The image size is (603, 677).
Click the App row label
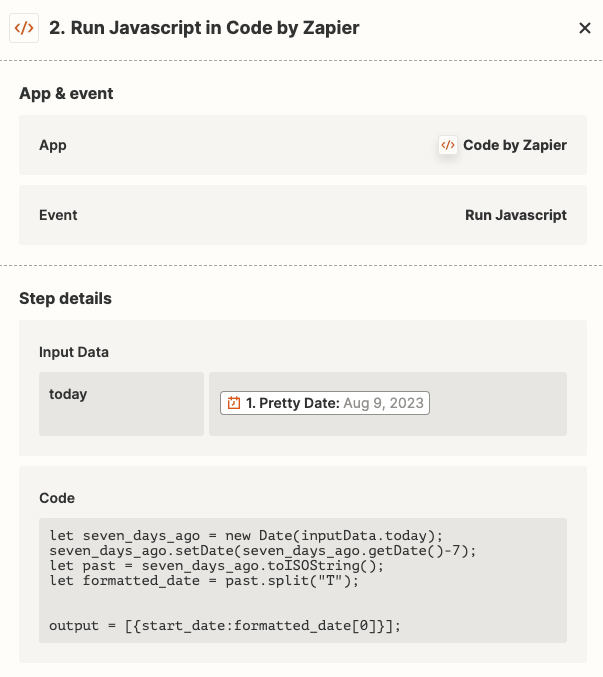pos(53,145)
